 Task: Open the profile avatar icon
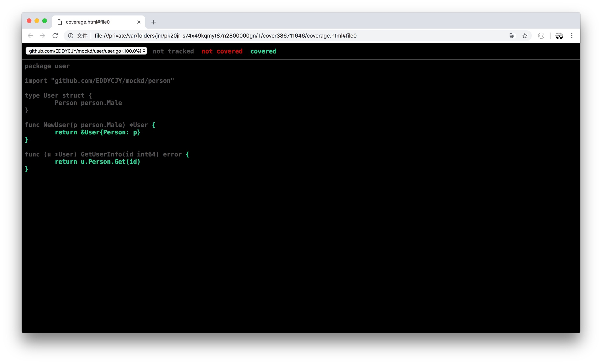(x=559, y=36)
